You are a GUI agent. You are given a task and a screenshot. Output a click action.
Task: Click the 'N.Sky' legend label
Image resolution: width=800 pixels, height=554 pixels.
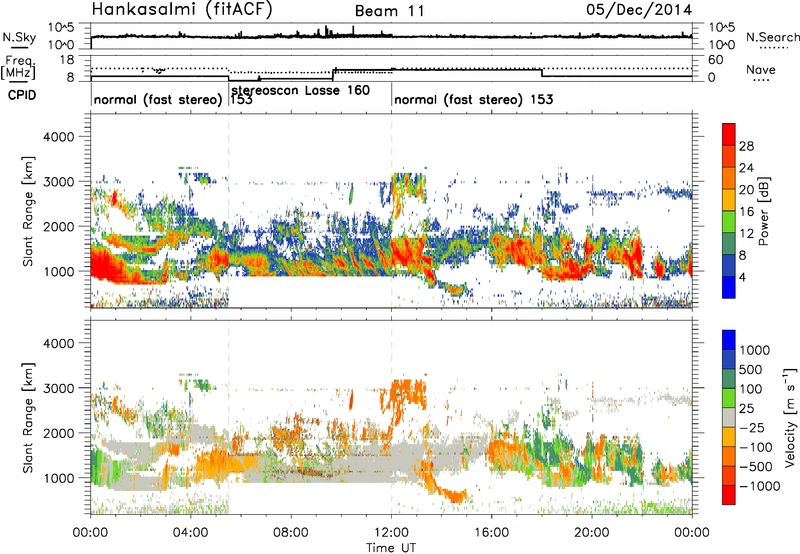[x=19, y=37]
